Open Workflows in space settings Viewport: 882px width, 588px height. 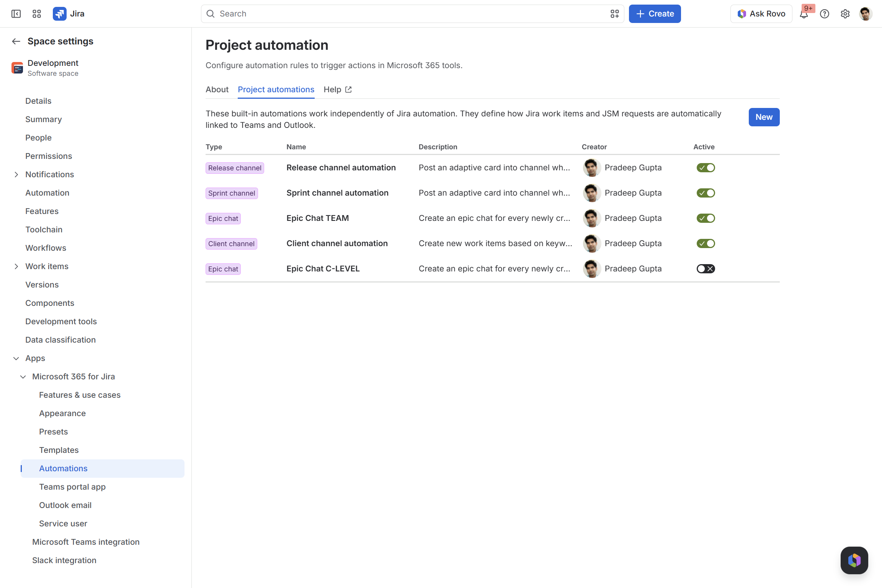point(46,248)
